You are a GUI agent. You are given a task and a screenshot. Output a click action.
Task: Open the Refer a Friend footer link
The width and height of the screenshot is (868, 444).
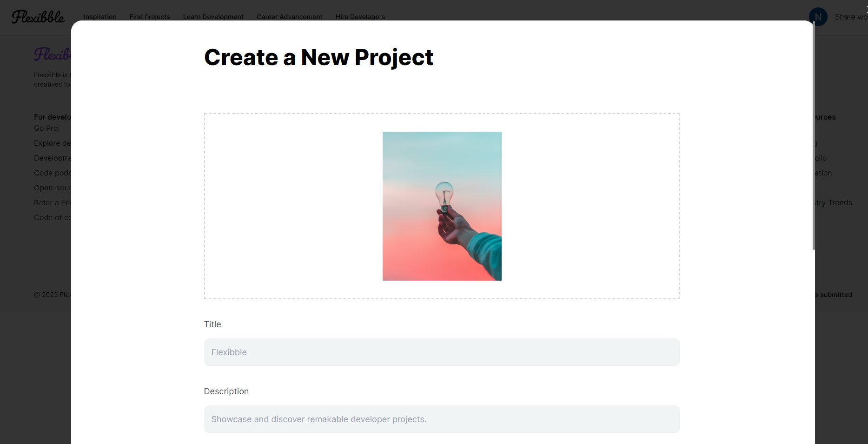tap(52, 202)
